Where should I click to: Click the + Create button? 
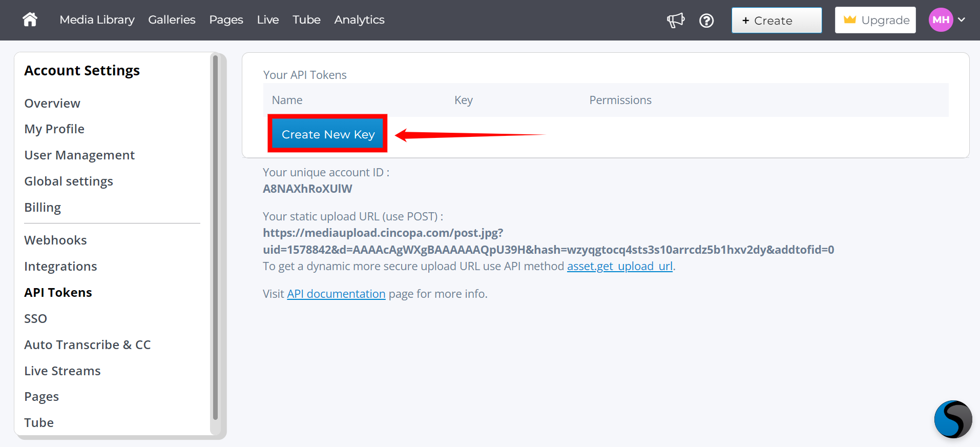point(777,21)
